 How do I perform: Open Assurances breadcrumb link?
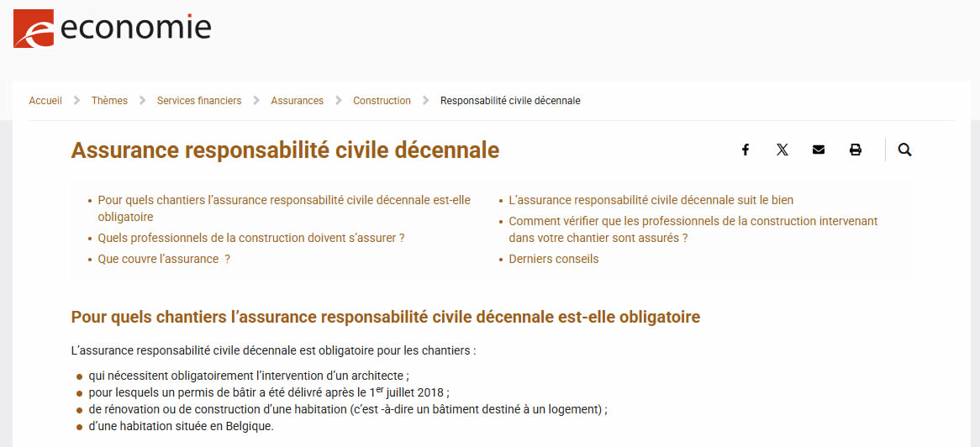coord(297,101)
